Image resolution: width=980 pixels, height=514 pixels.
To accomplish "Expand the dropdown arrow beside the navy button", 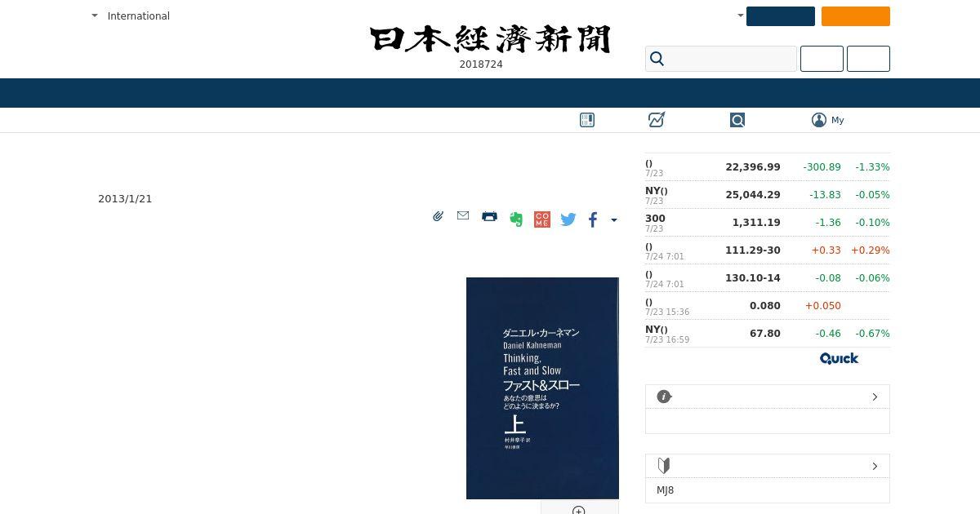I will coord(741,16).
